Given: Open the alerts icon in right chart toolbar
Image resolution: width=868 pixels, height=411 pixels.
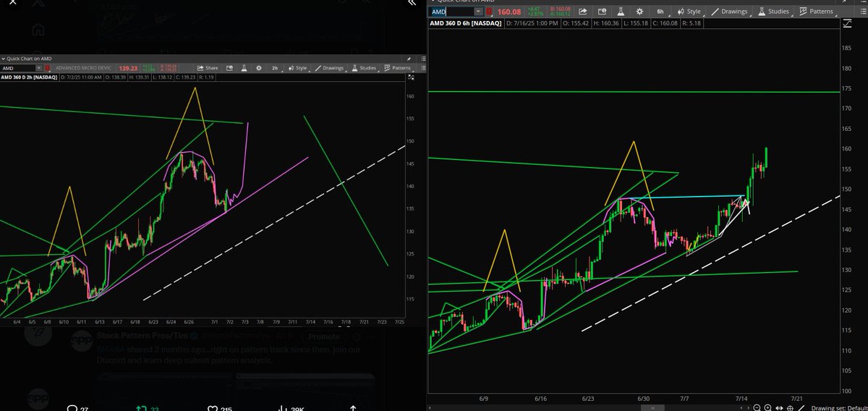Looking at the screenshot, I should [x=602, y=12].
